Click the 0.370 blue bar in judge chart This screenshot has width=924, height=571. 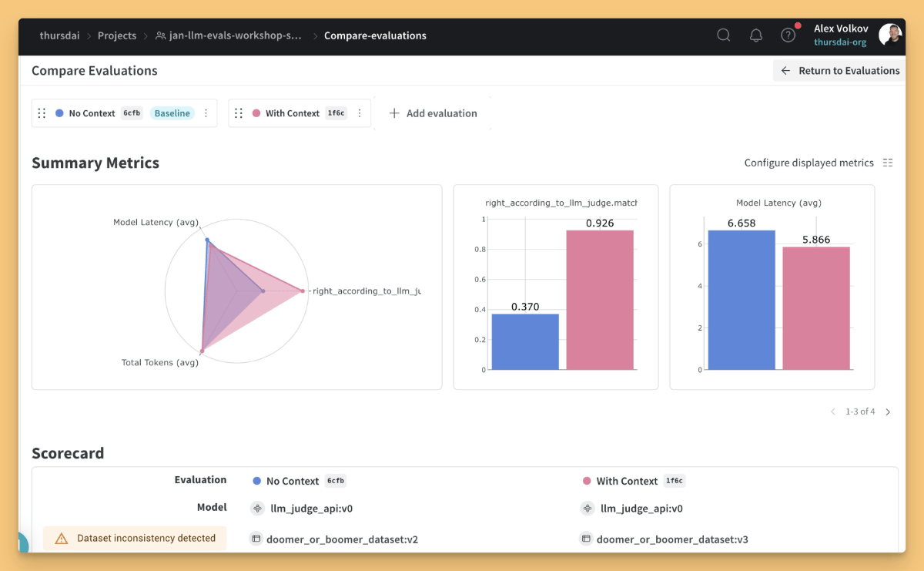tap(525, 341)
